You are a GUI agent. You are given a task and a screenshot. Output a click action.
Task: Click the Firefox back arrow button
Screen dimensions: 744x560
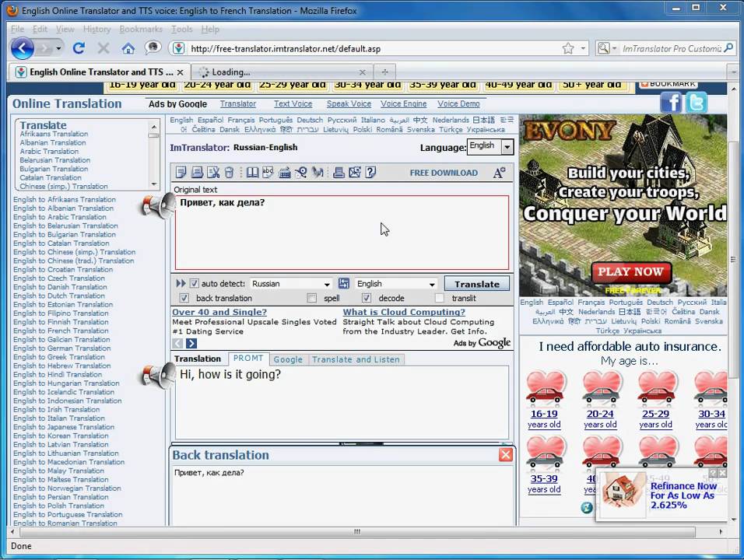tap(22, 48)
